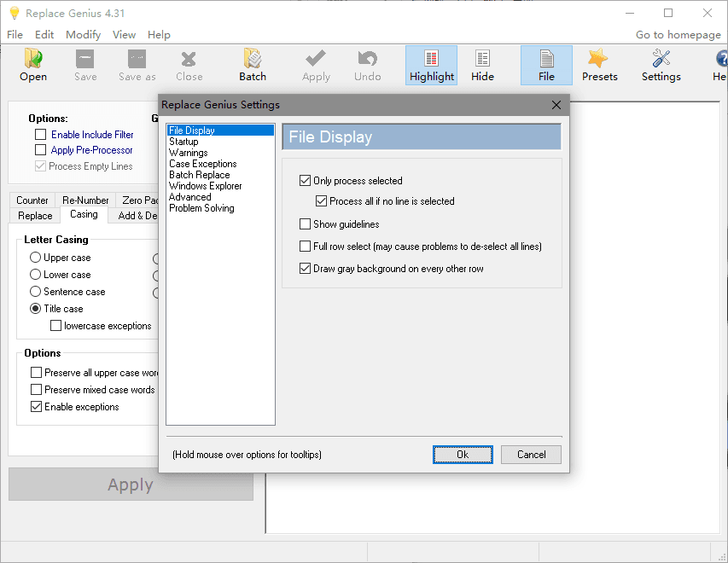Select Upper case radio button
Image resolution: width=728 pixels, height=563 pixels.
[x=35, y=258]
